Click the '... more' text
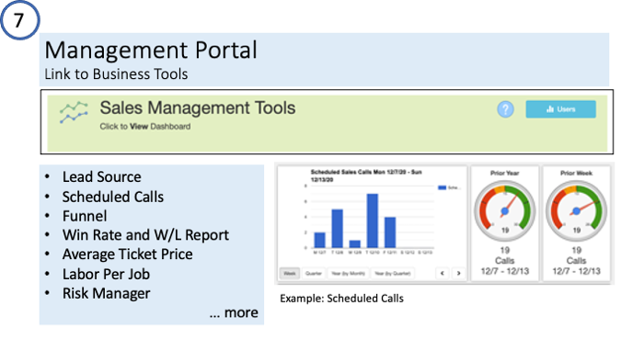 pyautogui.click(x=234, y=312)
